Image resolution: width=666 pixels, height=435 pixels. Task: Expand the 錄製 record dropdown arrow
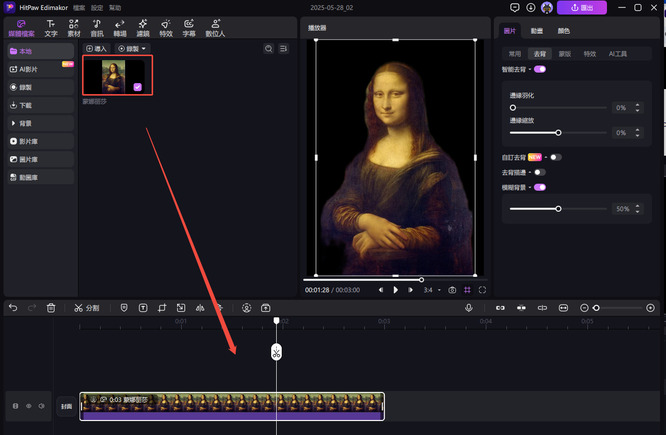[144, 49]
